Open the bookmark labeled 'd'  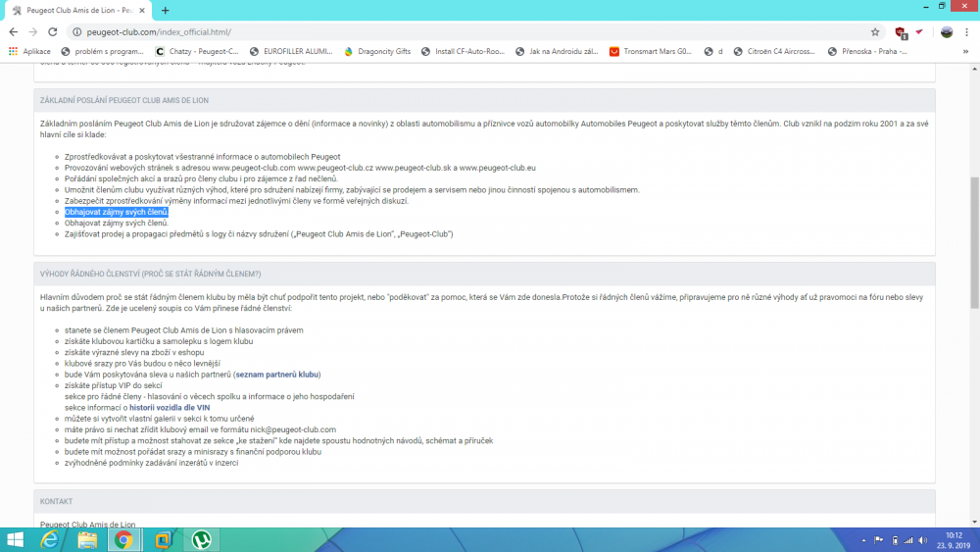point(713,51)
